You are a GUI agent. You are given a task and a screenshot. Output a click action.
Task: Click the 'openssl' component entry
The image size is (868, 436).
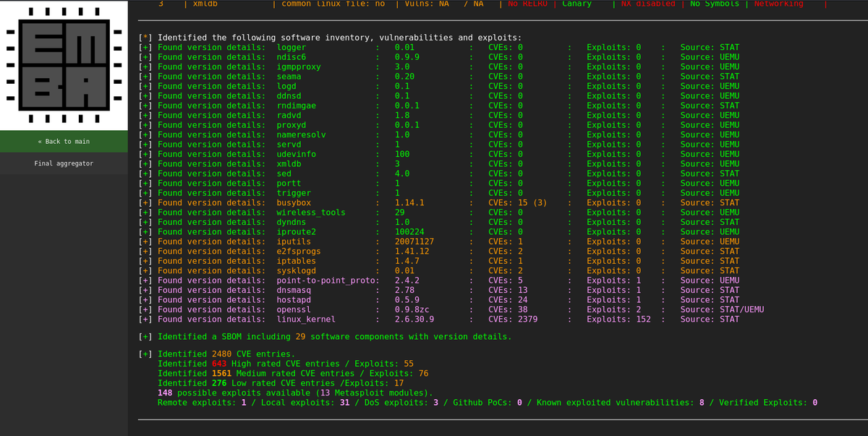[294, 309]
